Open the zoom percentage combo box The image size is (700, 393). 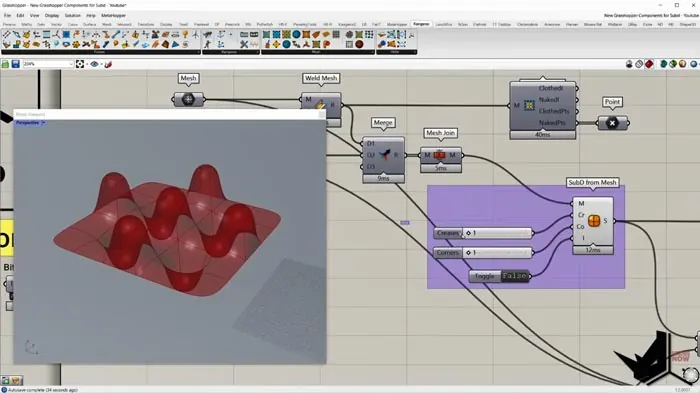[x=48, y=64]
